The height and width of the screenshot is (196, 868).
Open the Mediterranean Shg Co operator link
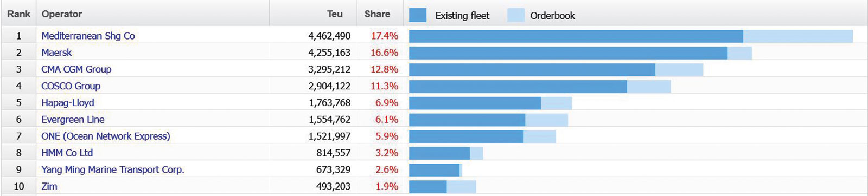[88, 36]
